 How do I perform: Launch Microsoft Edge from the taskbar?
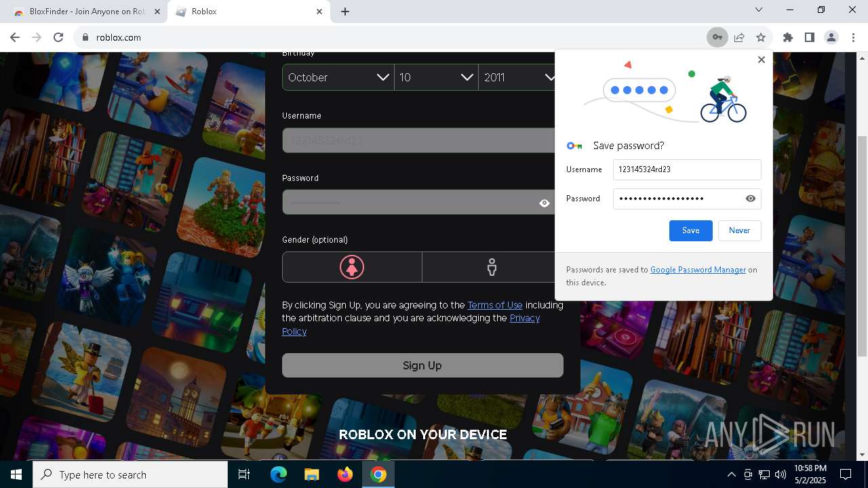click(x=279, y=474)
